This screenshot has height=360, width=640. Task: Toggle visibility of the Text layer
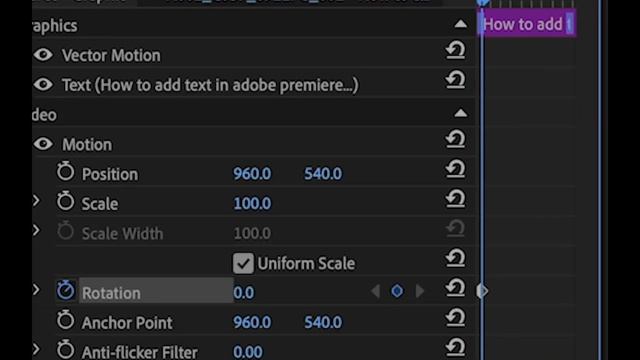coord(43,84)
